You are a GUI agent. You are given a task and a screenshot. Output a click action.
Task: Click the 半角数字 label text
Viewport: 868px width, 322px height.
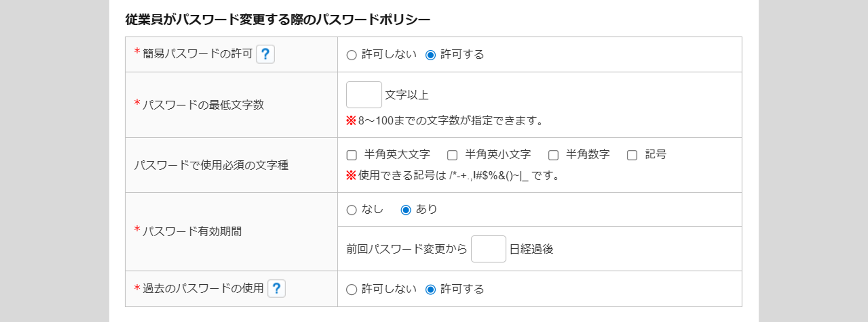pyautogui.click(x=588, y=154)
